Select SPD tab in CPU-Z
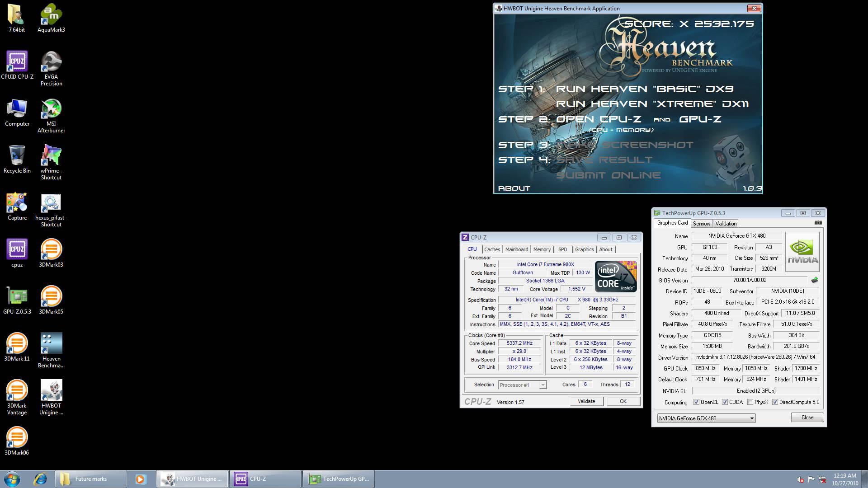 point(562,249)
